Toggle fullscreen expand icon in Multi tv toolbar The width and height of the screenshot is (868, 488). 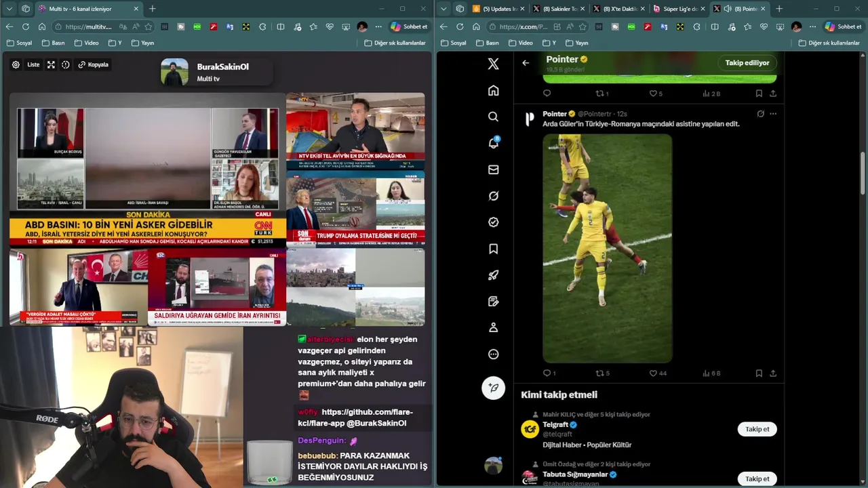click(51, 64)
